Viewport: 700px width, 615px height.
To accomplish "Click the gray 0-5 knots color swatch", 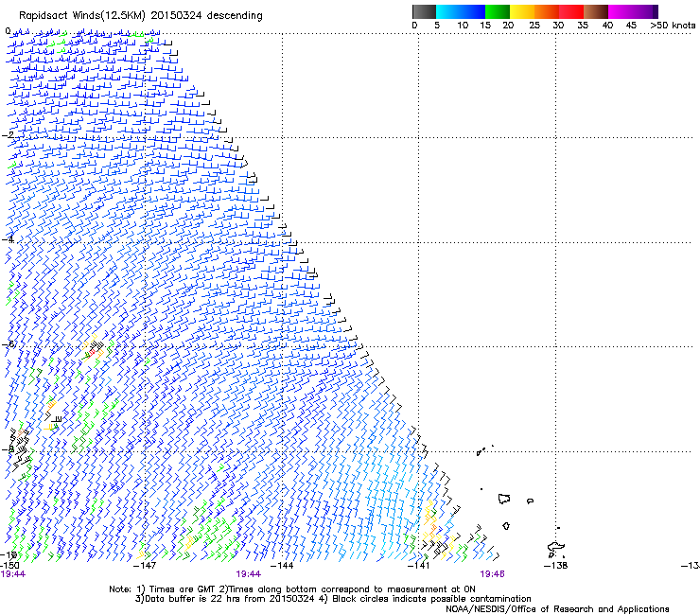I will pos(424,11).
